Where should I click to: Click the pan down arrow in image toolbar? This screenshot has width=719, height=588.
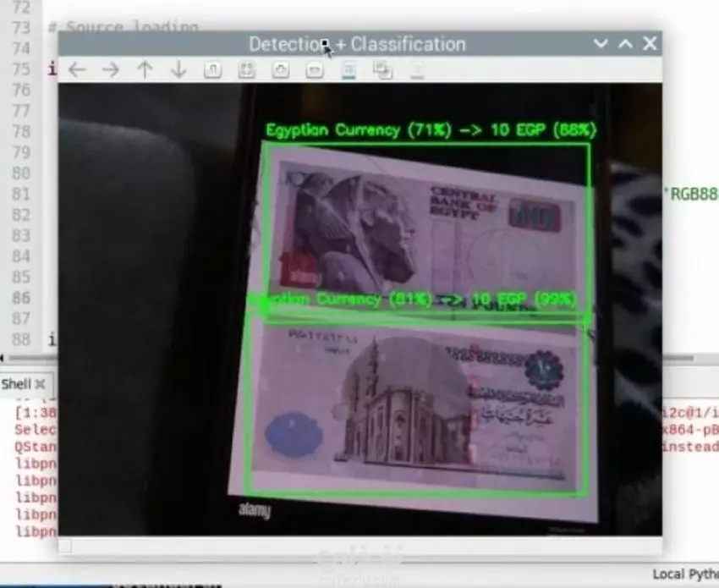click(178, 69)
